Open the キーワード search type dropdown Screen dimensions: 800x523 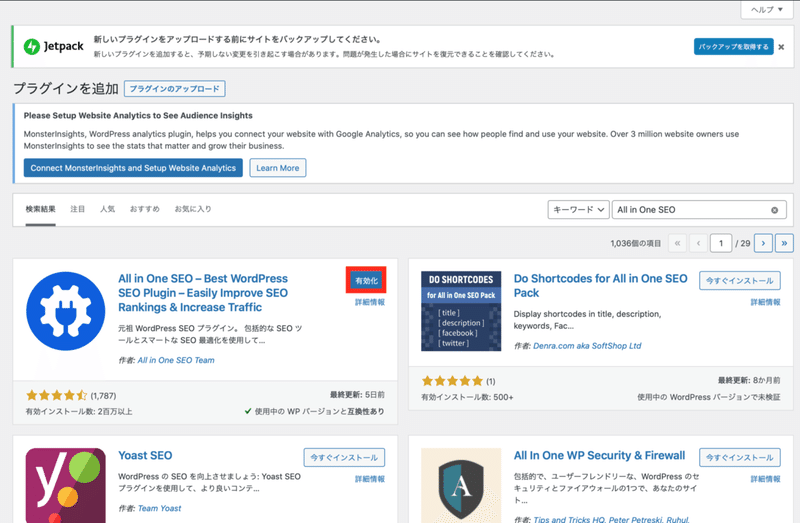[579, 210]
